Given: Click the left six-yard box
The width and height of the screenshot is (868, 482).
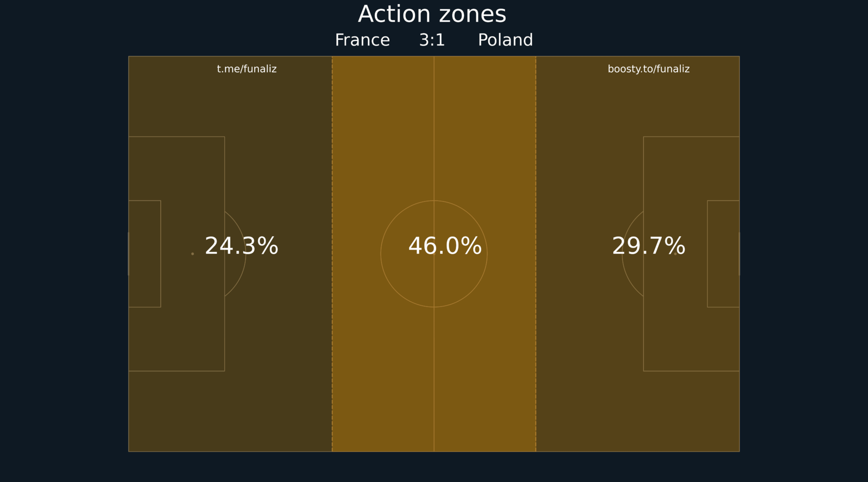Looking at the screenshot, I should [145, 279].
